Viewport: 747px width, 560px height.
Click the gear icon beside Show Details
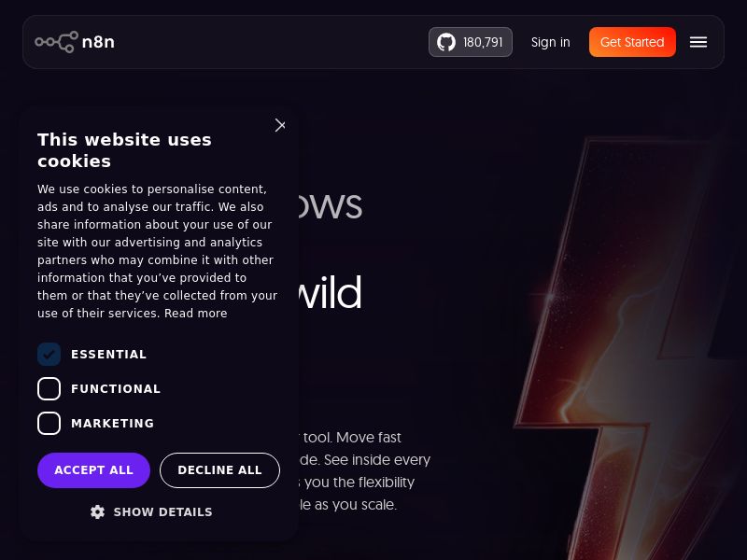[x=97, y=511]
